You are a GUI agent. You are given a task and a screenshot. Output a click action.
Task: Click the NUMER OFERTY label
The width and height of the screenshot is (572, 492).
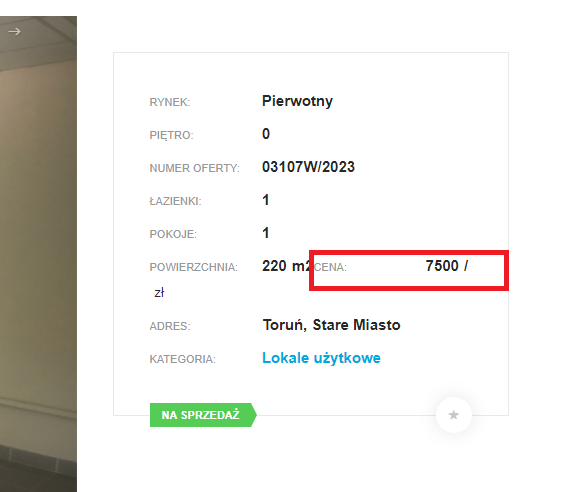[194, 168]
